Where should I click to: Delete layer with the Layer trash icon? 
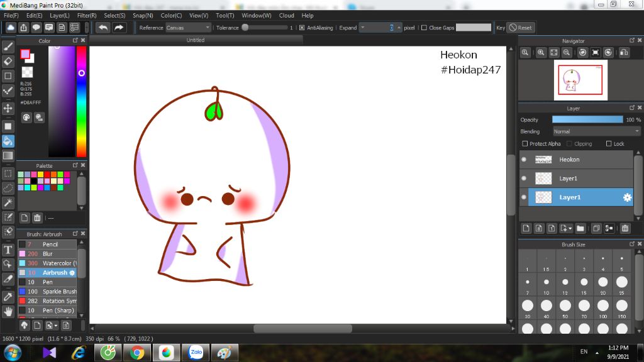click(625, 228)
